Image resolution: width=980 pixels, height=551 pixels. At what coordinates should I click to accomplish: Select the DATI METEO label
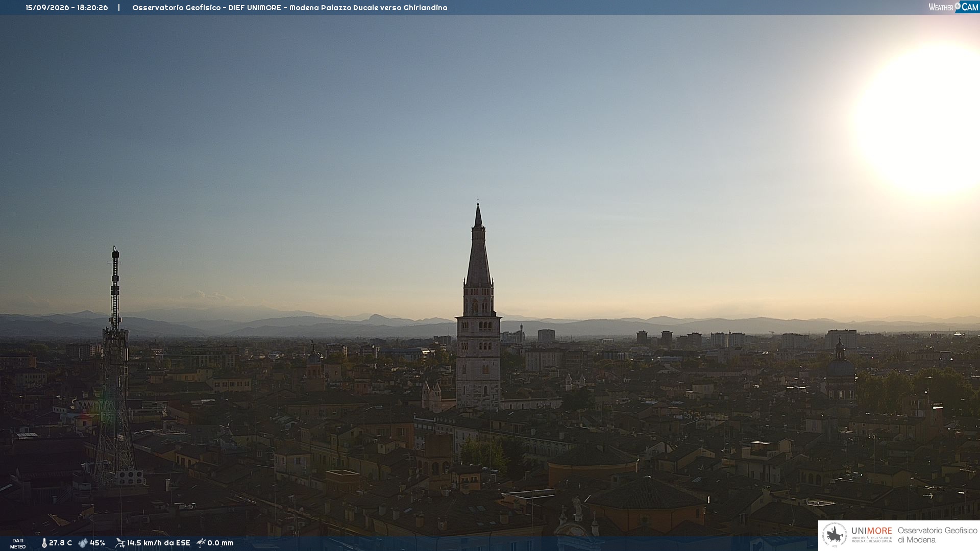pyautogui.click(x=18, y=543)
